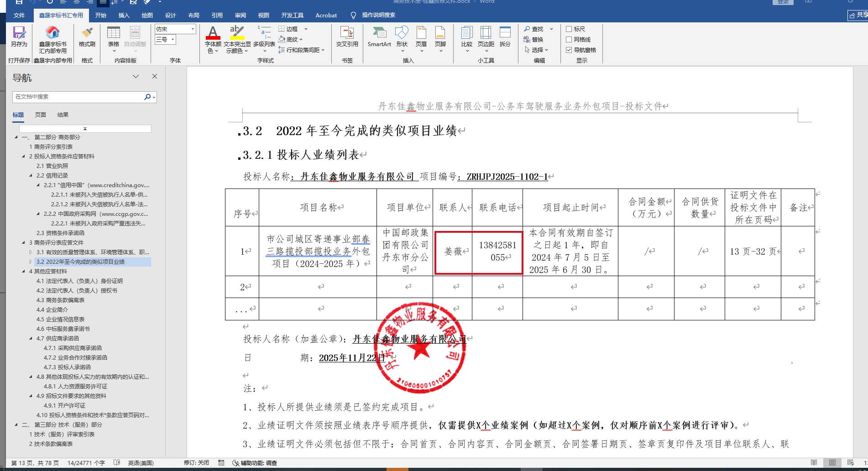Open the Acrobat ribbon tab
868x471 pixels.
(x=326, y=15)
